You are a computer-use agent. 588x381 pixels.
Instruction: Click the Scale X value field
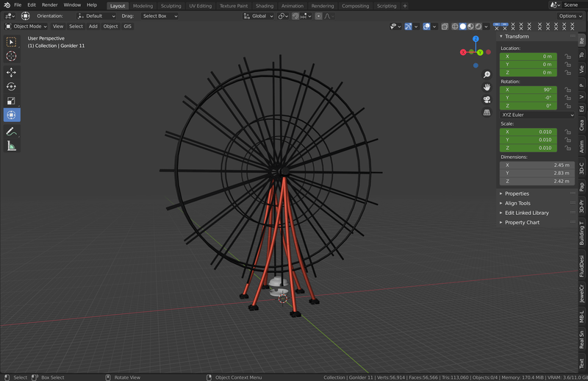(x=528, y=132)
